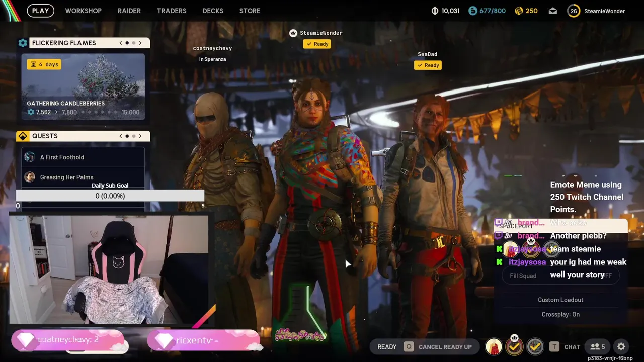Click the 10,031 coin currency icon
The width and height of the screenshot is (644, 362).
click(x=435, y=11)
